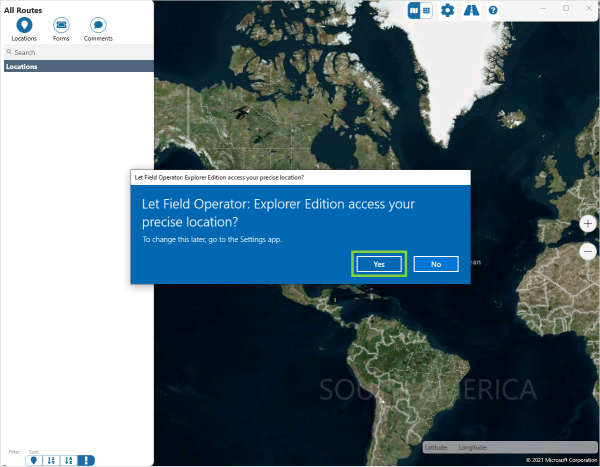The width and height of the screenshot is (600, 467).
Task: Click the Latitude coordinate field
Action: tap(438, 447)
